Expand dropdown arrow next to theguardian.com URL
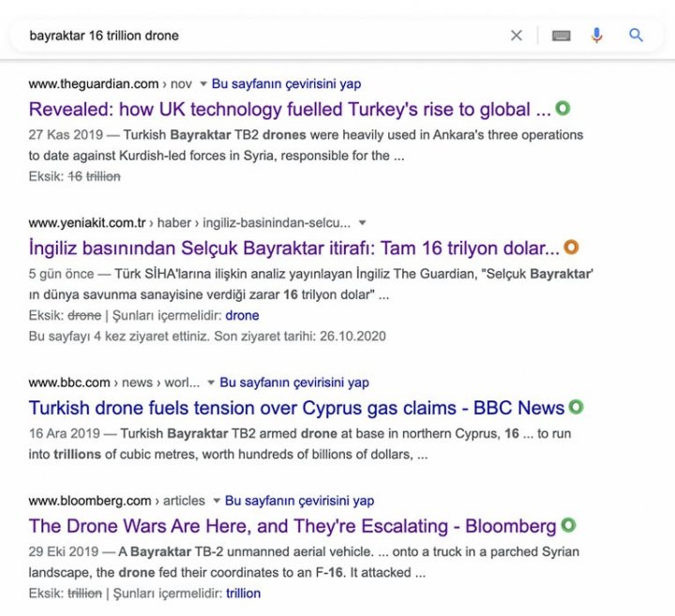The image size is (675, 616). pyautogui.click(x=203, y=83)
